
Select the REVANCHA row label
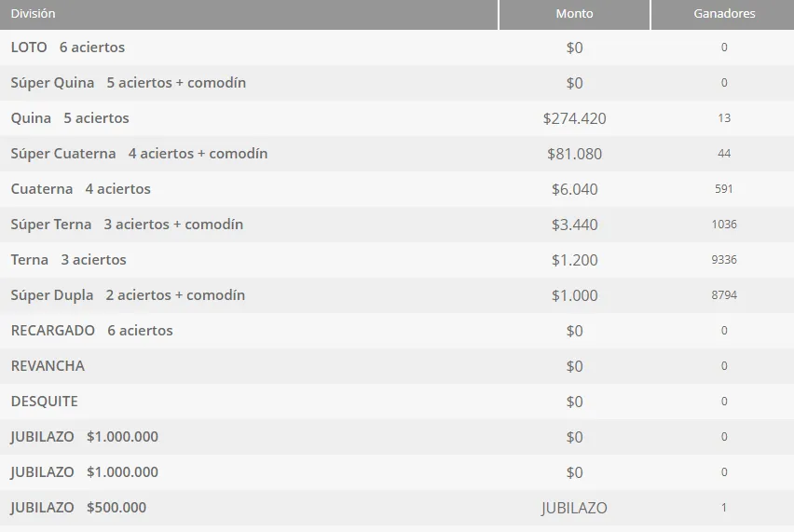[48, 366]
